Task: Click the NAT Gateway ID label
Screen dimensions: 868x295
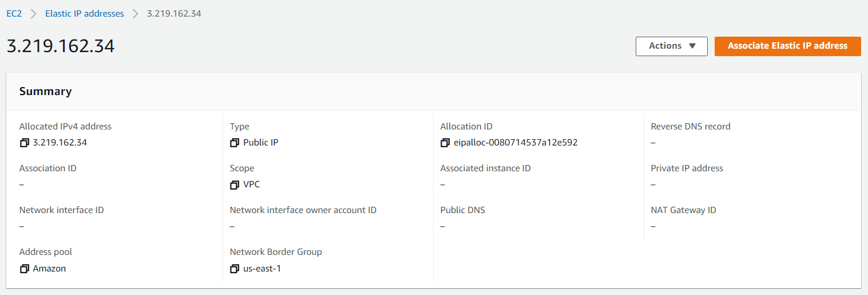Action: 684,210
